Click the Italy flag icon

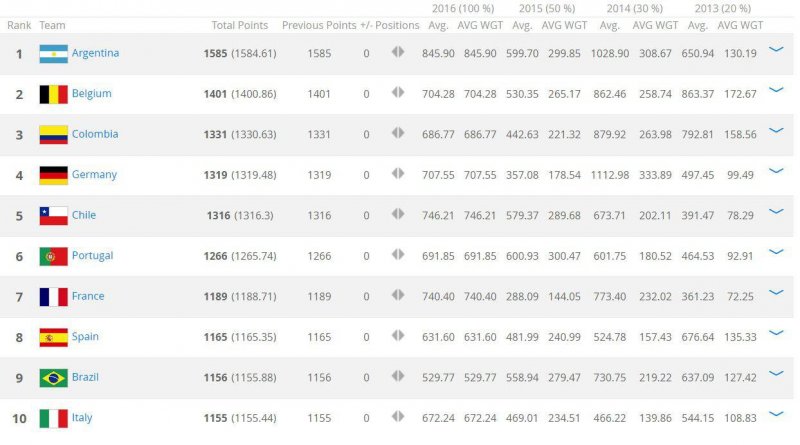[x=54, y=418]
